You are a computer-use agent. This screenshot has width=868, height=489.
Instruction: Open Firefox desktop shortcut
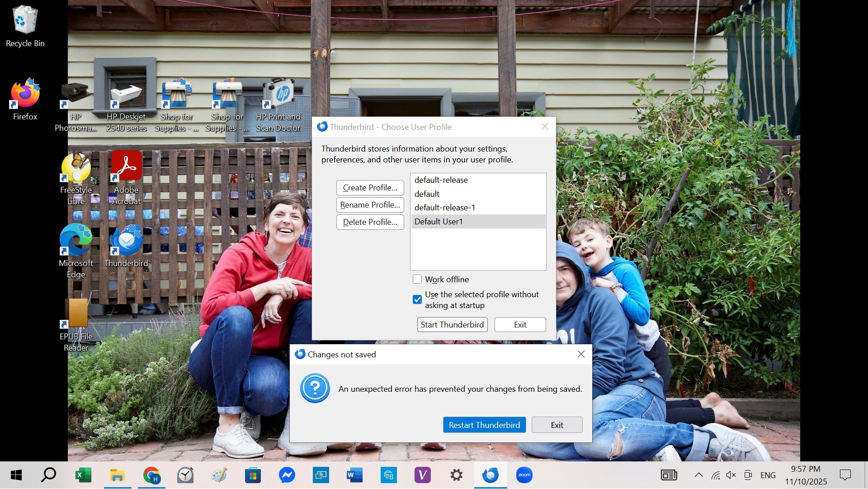[25, 94]
